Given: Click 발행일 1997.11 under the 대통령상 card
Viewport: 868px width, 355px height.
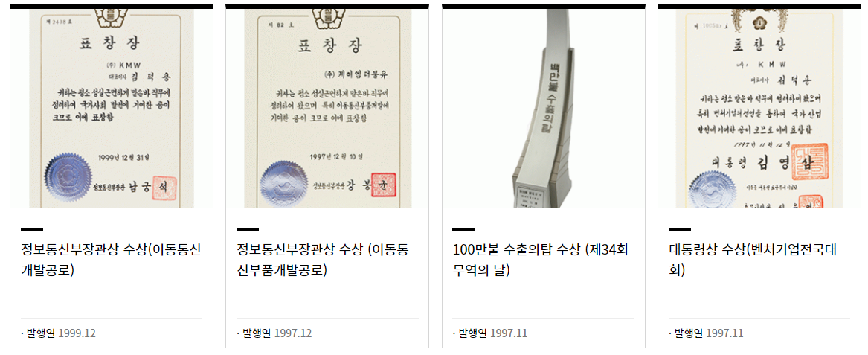Looking at the screenshot, I should (x=707, y=333).
